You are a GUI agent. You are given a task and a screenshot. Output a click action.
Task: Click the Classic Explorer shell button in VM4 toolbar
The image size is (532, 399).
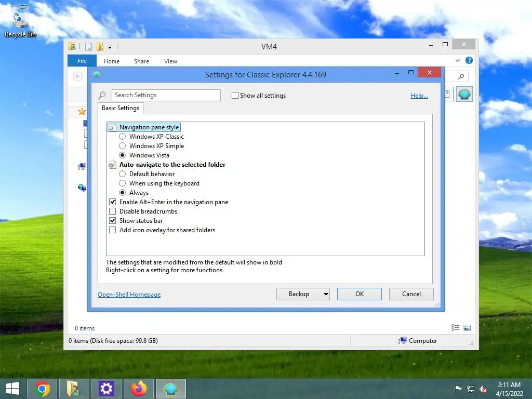464,94
